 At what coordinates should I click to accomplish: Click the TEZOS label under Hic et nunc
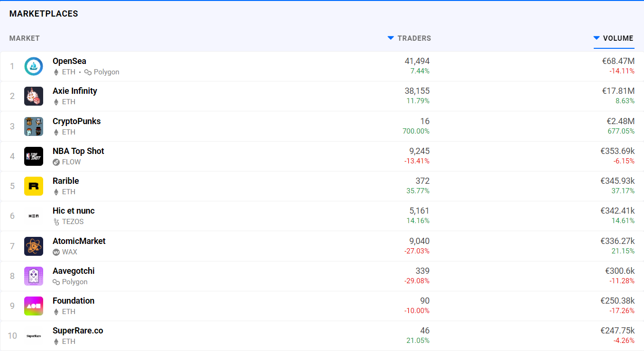coord(73,222)
